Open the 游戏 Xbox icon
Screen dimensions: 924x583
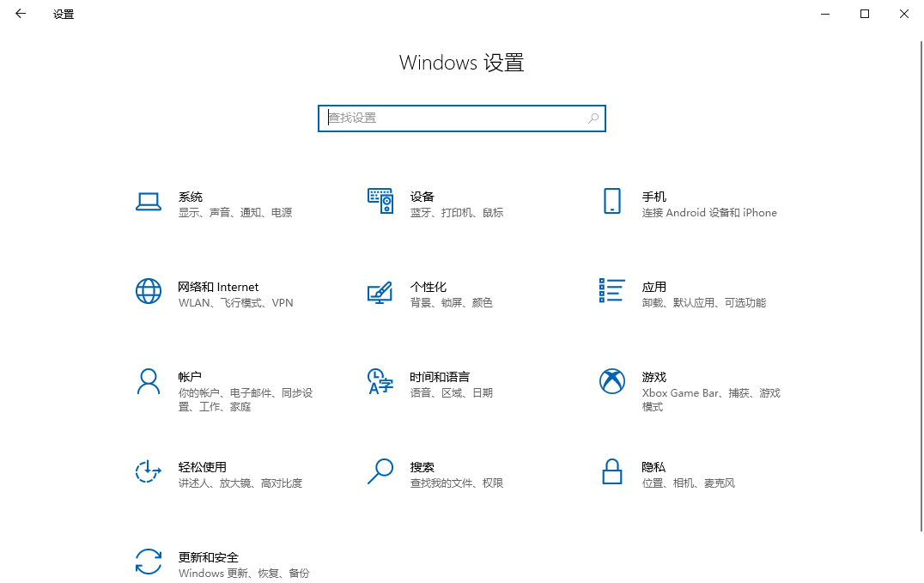point(612,381)
